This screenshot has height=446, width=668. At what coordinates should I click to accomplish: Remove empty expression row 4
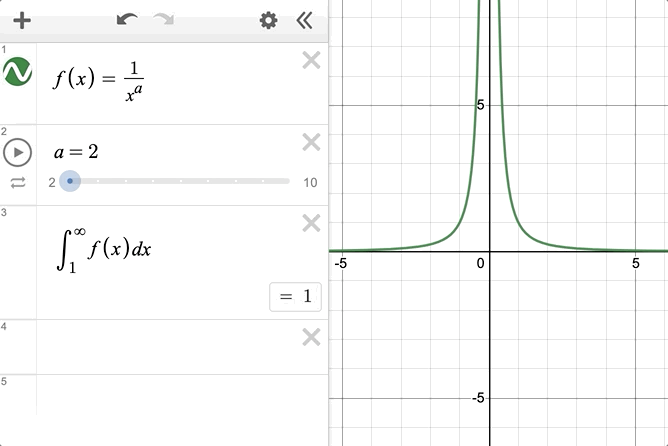[311, 338]
